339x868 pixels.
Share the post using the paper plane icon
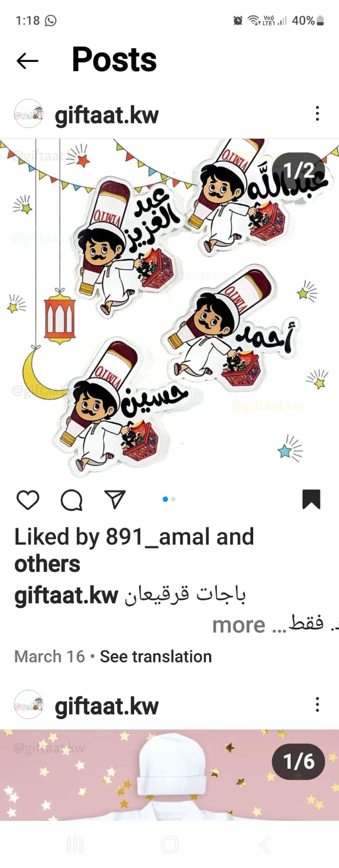115,499
